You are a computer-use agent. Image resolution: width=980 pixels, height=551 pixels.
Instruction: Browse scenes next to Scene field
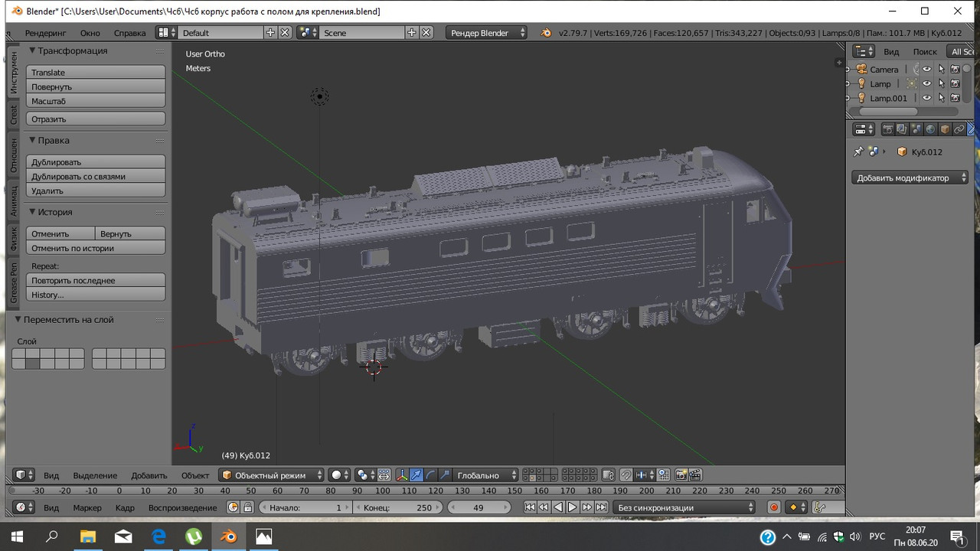point(308,33)
